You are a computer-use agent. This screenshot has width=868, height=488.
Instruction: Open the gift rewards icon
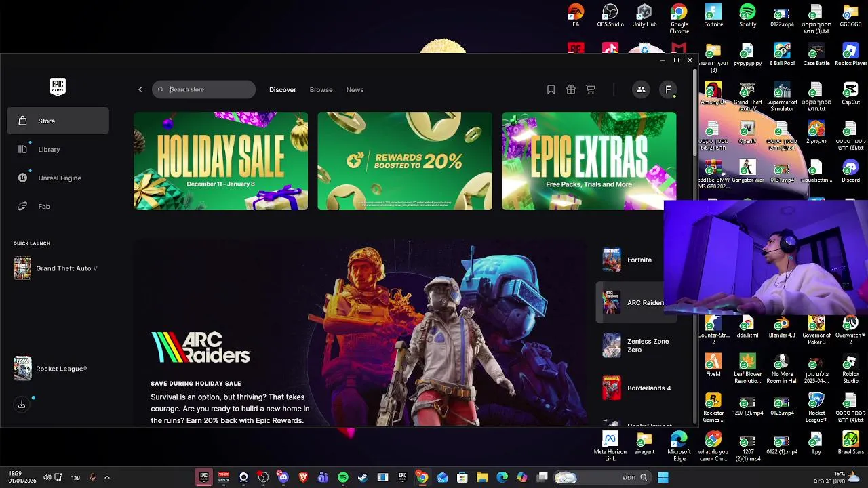571,89
